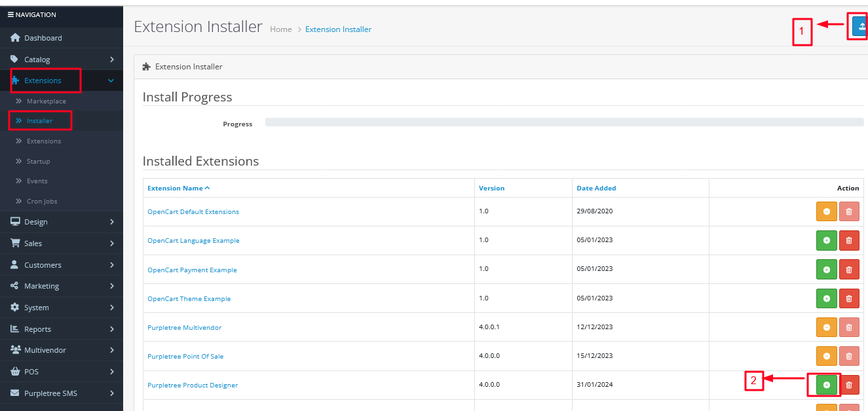868x411 pixels.
Task: Click the Marketing share icon
Action: point(14,286)
